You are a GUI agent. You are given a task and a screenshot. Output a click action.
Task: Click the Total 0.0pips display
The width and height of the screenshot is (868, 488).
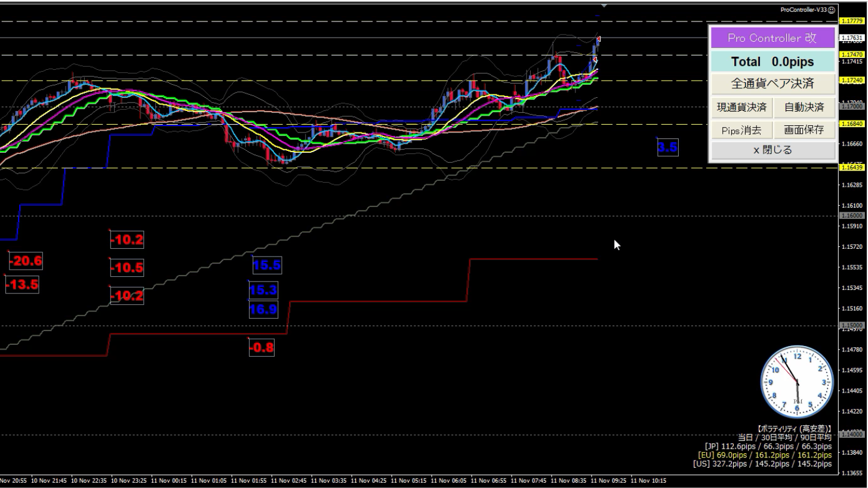click(x=772, y=61)
